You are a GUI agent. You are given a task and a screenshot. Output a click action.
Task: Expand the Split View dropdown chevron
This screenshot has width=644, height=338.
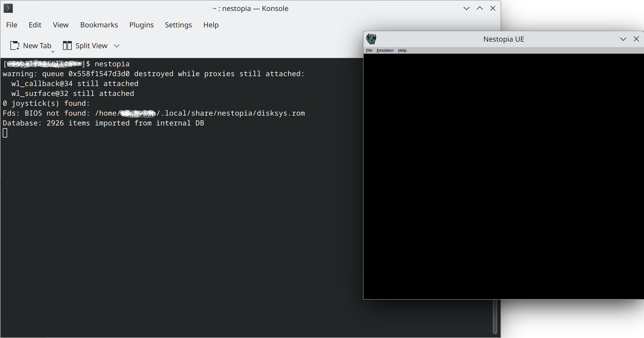116,46
